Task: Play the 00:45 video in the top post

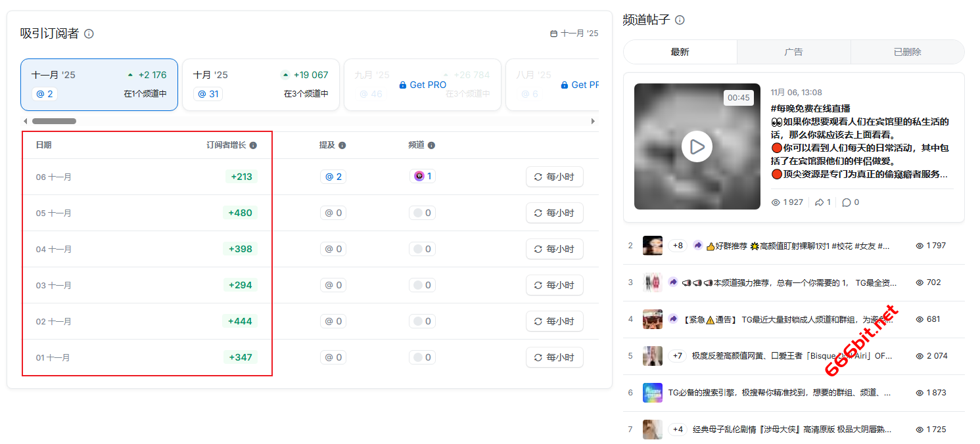Action: (697, 146)
